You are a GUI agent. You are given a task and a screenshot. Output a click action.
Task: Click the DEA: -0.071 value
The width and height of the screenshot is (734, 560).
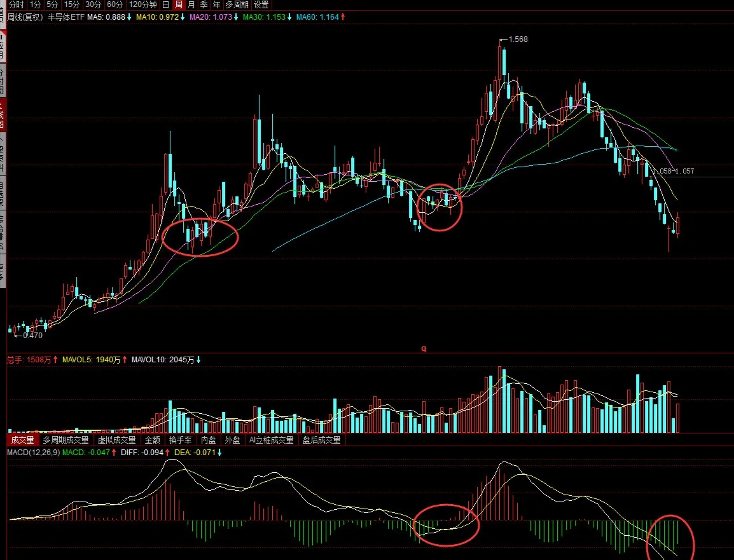click(x=195, y=453)
